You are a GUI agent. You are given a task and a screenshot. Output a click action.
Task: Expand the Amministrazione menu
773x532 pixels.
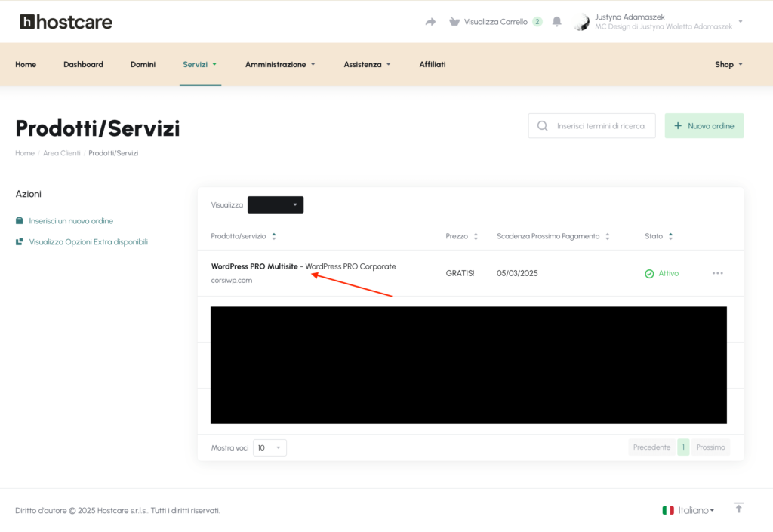point(280,65)
